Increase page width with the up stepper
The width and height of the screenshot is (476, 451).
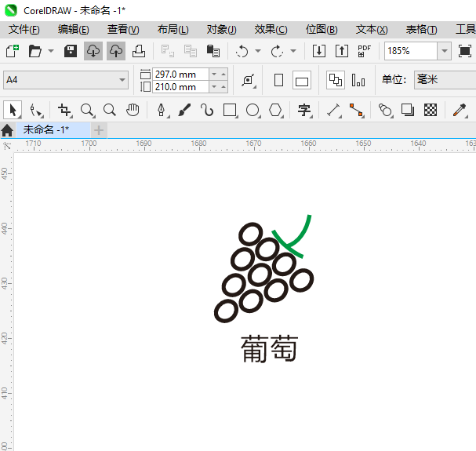coord(223,74)
